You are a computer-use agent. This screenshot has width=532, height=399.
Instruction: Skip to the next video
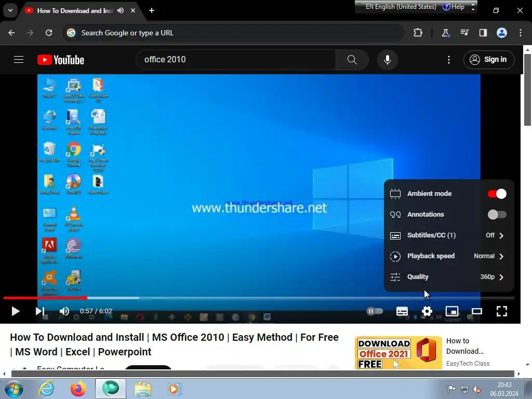coord(40,311)
